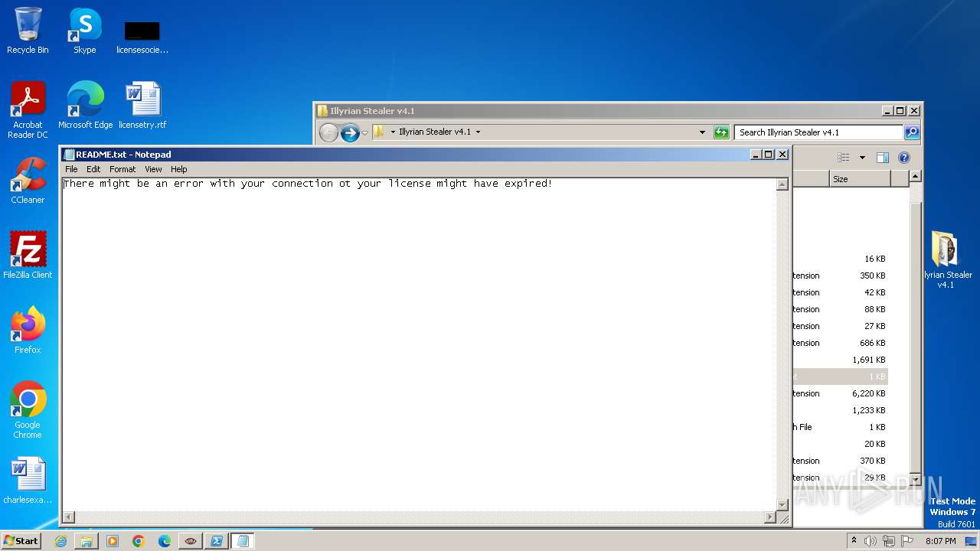
Task: Open Explorer help question-mark icon
Action: (903, 158)
